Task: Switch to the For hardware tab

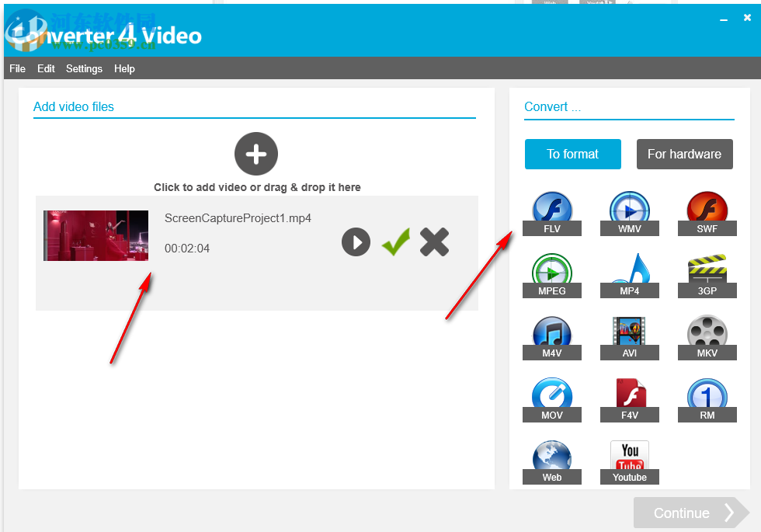Action: tap(684, 154)
